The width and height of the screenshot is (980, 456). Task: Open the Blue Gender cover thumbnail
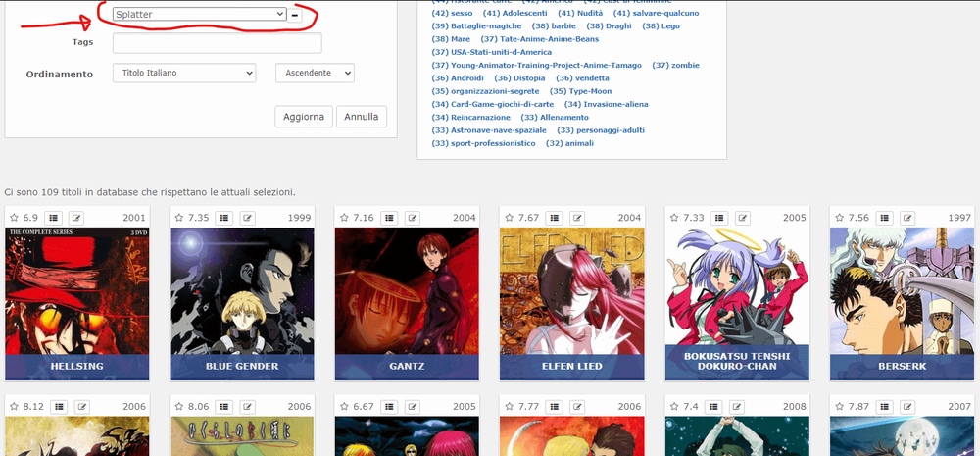[242, 304]
